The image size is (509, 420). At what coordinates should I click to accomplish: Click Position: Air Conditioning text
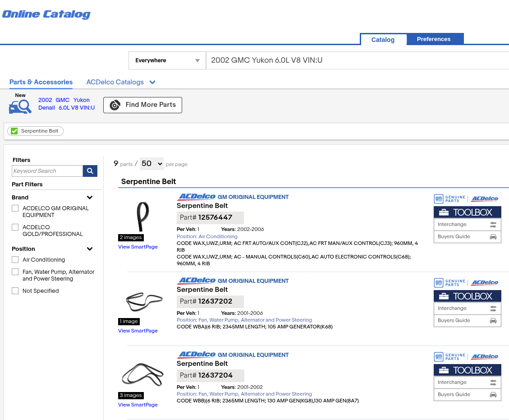[207, 236]
